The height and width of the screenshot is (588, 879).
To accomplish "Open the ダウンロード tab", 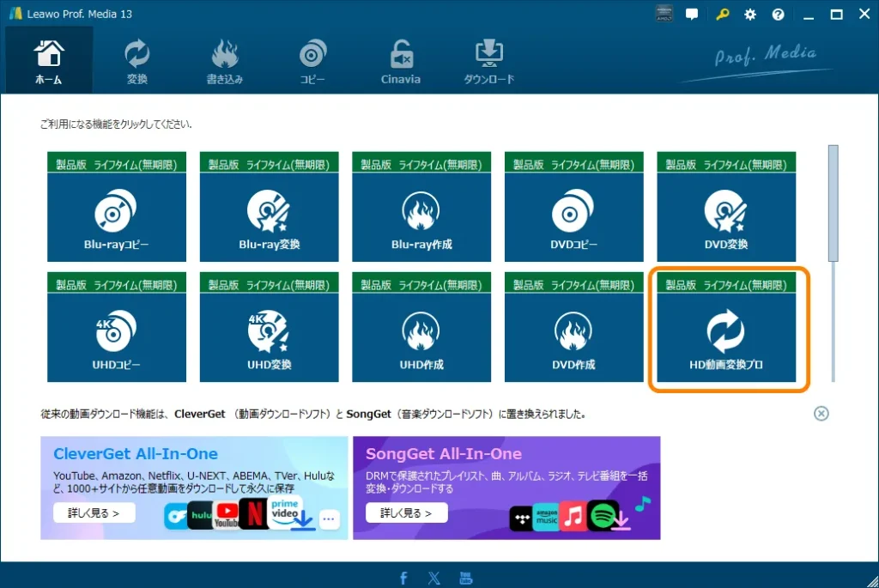I will 489,58.
